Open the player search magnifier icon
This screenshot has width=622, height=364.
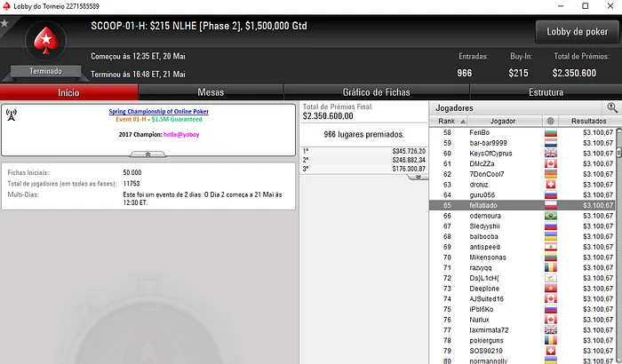[x=612, y=107]
